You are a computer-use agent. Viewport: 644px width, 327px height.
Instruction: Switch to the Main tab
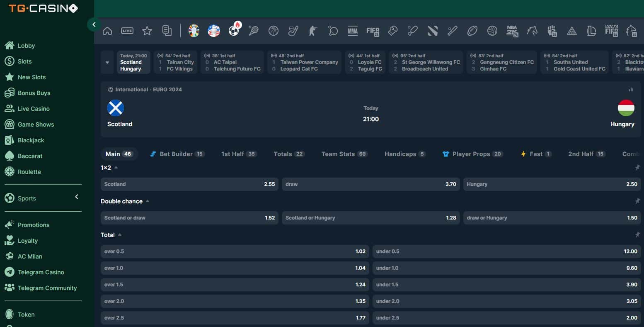pos(119,154)
